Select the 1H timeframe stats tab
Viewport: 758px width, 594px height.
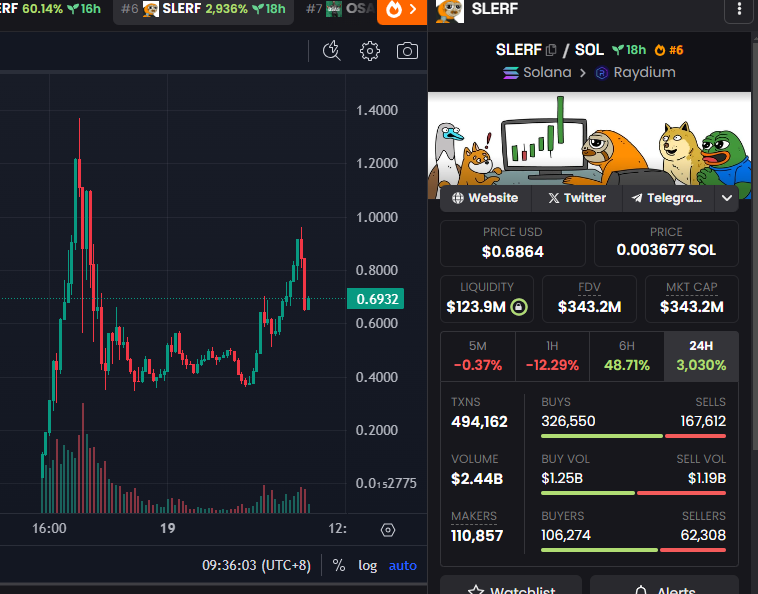click(552, 356)
